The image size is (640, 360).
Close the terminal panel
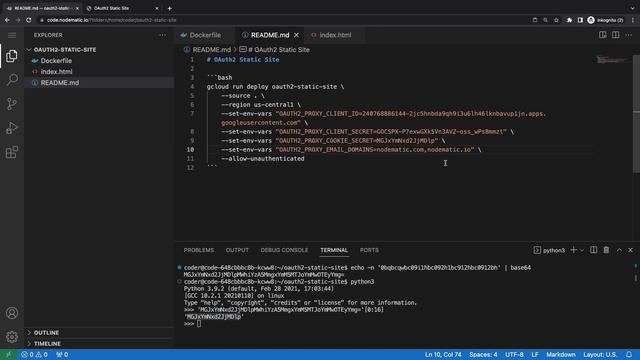pyautogui.click(x=630, y=250)
